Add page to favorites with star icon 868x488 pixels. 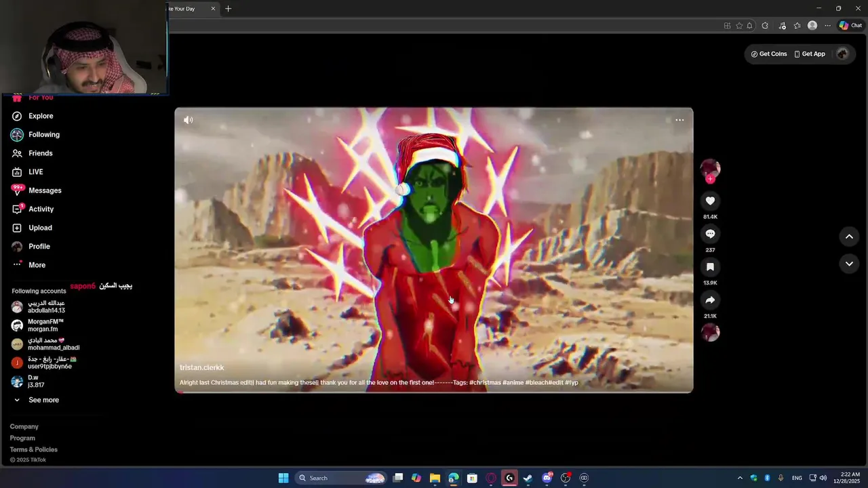pyautogui.click(x=739, y=26)
